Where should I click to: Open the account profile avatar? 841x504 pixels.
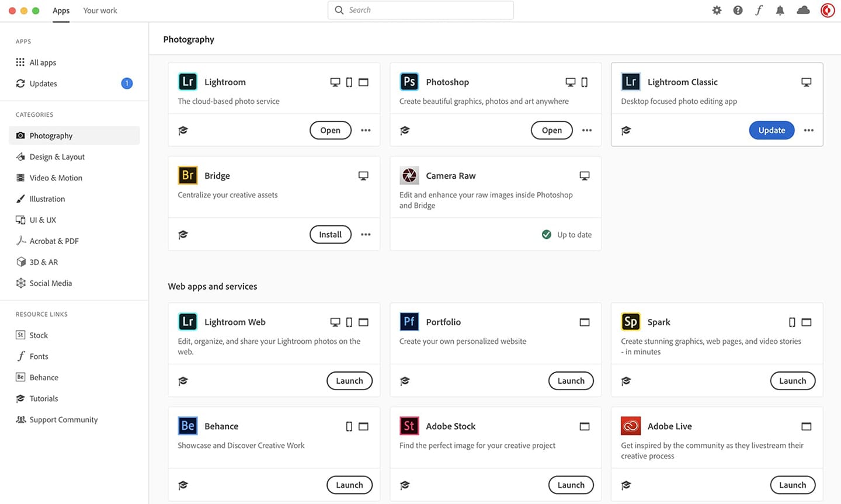click(x=828, y=11)
